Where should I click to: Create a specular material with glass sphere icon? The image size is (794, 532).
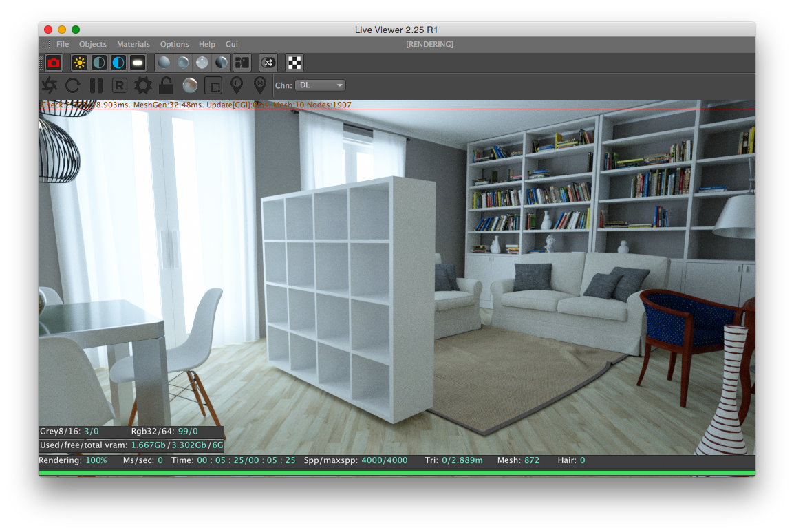202,63
